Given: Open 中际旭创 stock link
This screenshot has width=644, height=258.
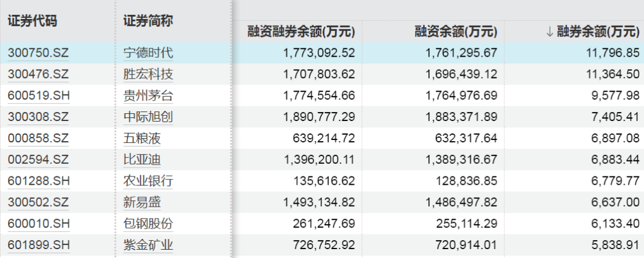Looking at the screenshot, I should coord(148,117).
